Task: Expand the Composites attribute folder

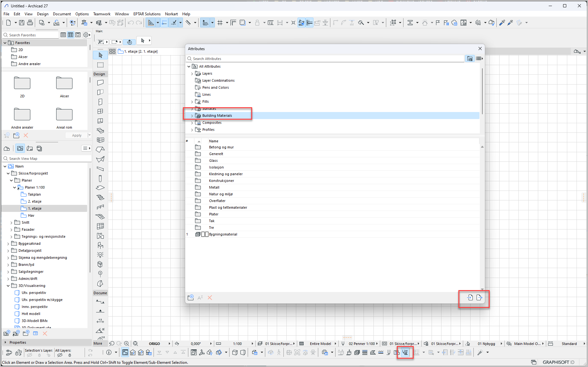Action: pyautogui.click(x=192, y=123)
